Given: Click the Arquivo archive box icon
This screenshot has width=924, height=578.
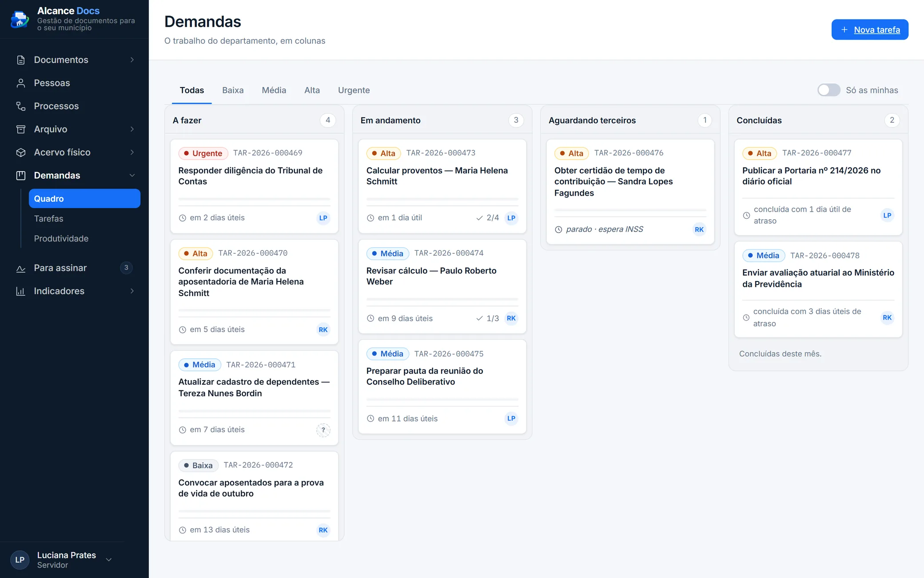Looking at the screenshot, I should pos(20,129).
